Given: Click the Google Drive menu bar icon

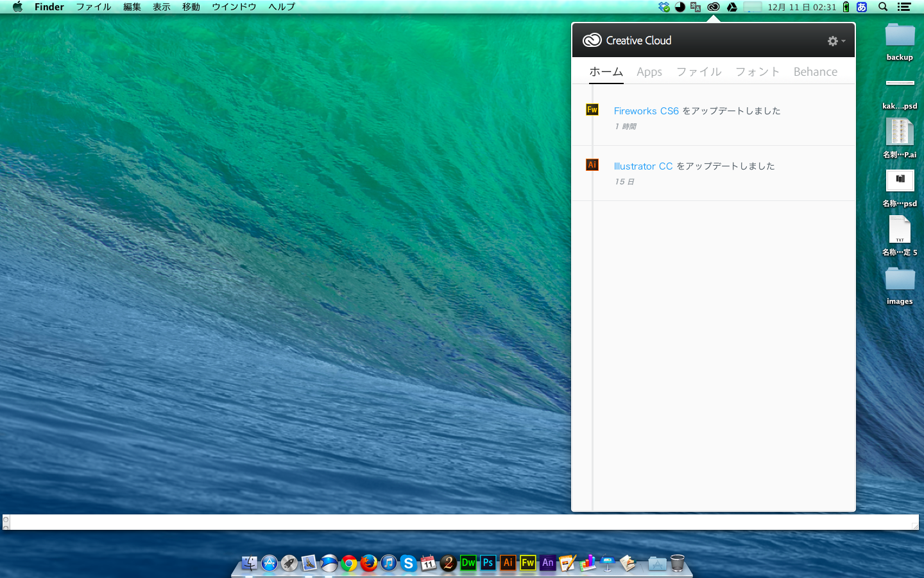Looking at the screenshot, I should click(732, 7).
